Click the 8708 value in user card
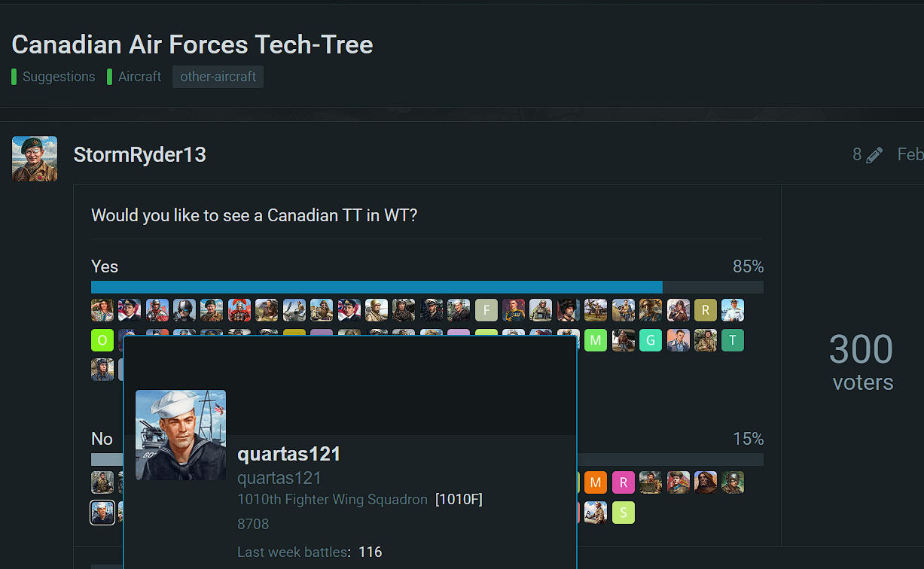 pyautogui.click(x=253, y=524)
